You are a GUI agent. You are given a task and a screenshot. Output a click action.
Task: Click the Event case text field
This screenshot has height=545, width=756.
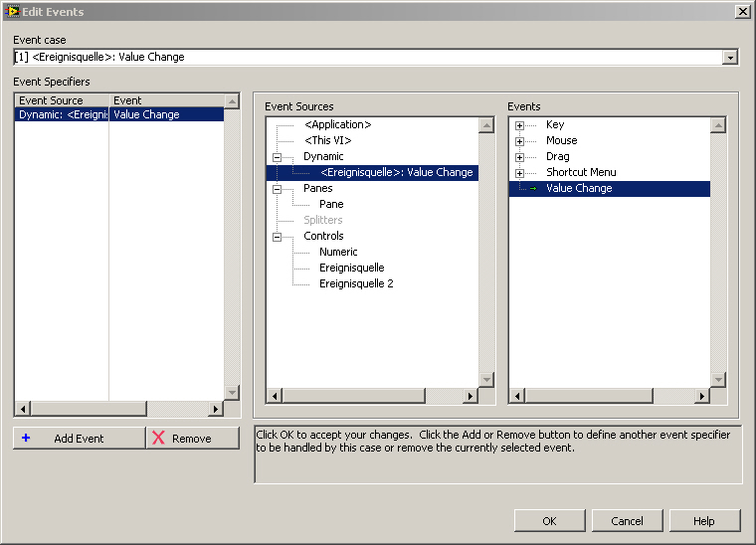click(368, 58)
